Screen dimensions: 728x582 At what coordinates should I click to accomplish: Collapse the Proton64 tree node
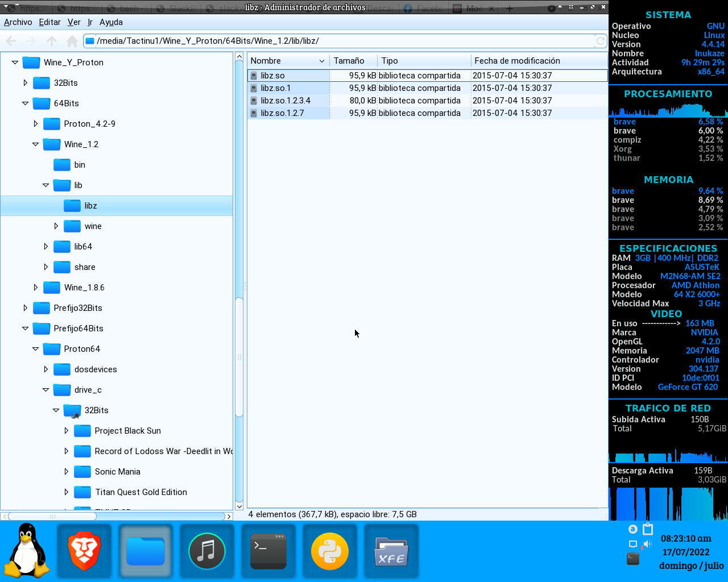36,349
